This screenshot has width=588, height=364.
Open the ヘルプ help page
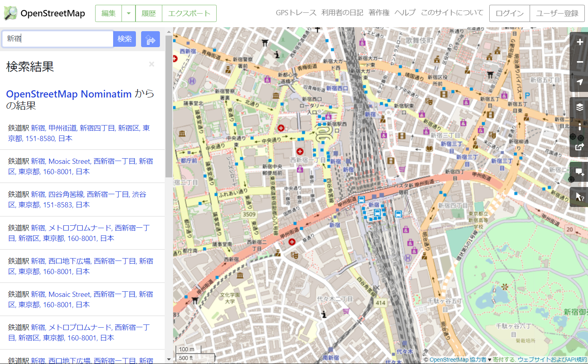(x=405, y=13)
